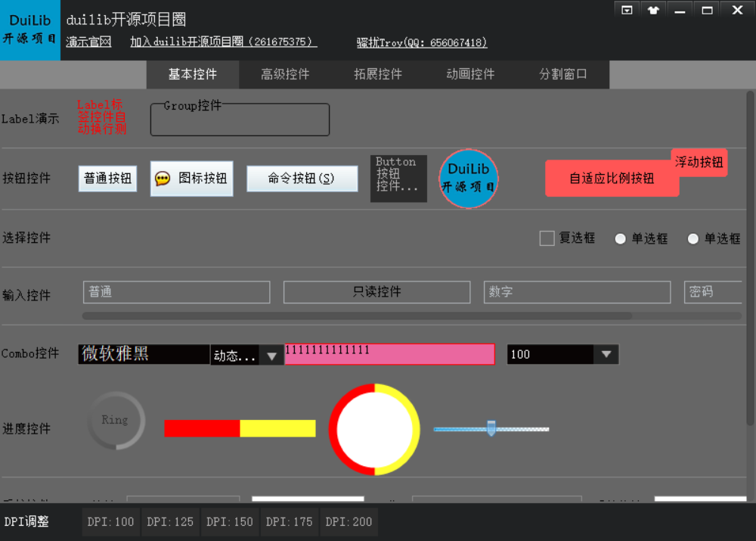Viewport: 756px width, 541px height.
Task: Focus the 密码 password input field
Action: point(713,292)
